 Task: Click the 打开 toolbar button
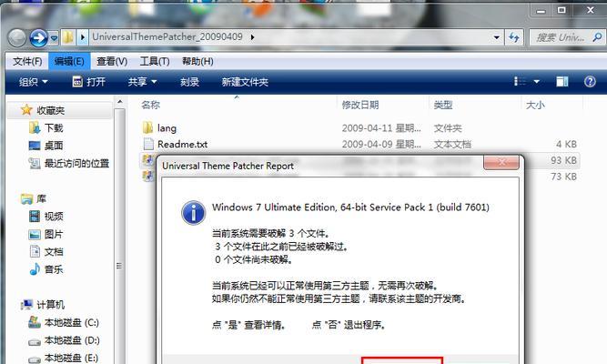(x=88, y=82)
